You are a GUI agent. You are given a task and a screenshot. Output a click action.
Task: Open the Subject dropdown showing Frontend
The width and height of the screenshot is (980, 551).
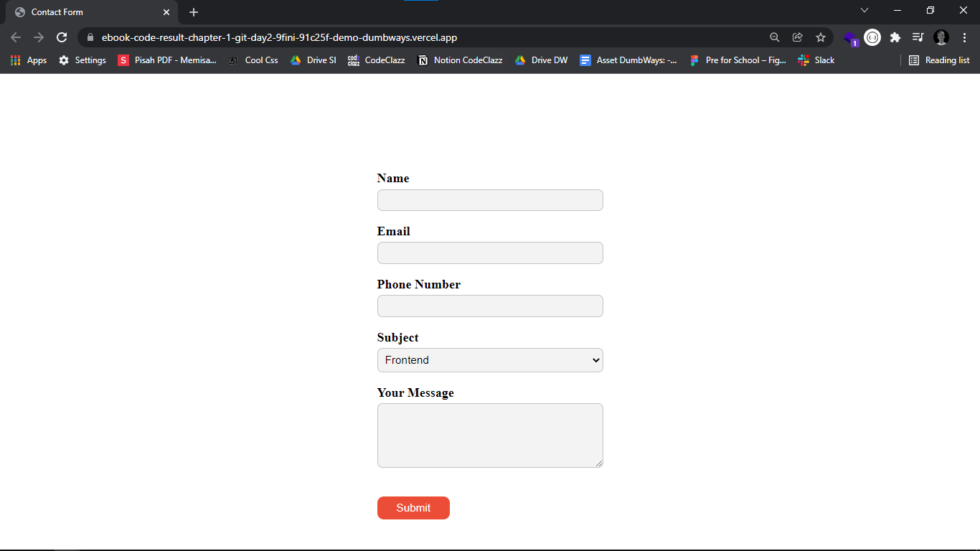(490, 360)
